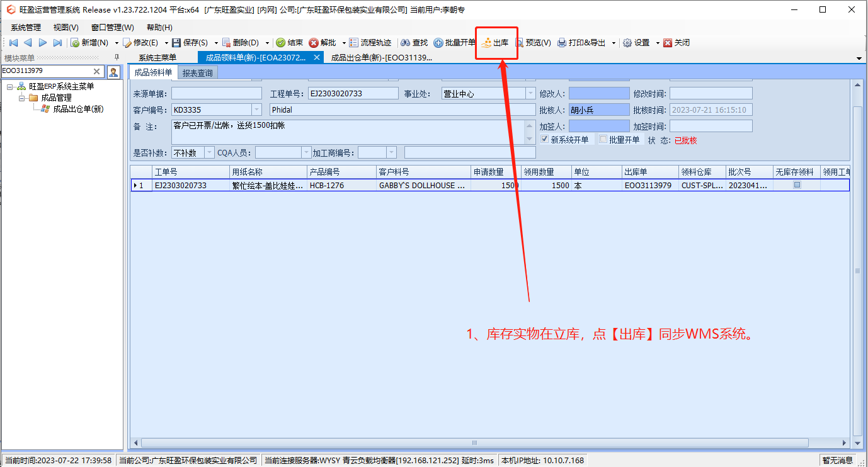Click the 领用数量 column header
Image resolution: width=868 pixels, height=467 pixels.
[546, 172]
